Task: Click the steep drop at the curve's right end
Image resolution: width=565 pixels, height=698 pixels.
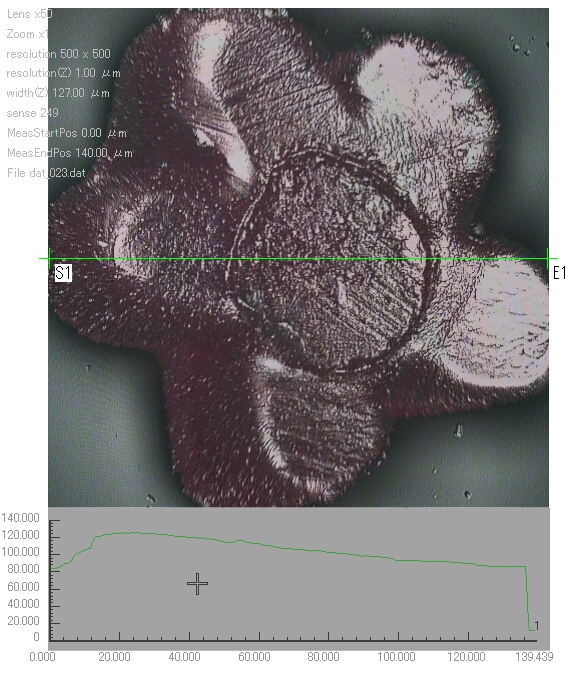Action: [x=528, y=598]
